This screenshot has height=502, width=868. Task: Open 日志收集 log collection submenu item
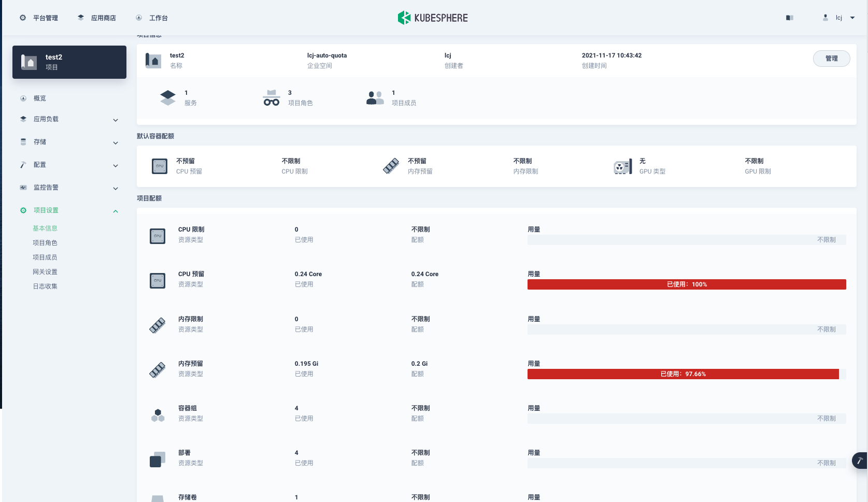point(45,286)
